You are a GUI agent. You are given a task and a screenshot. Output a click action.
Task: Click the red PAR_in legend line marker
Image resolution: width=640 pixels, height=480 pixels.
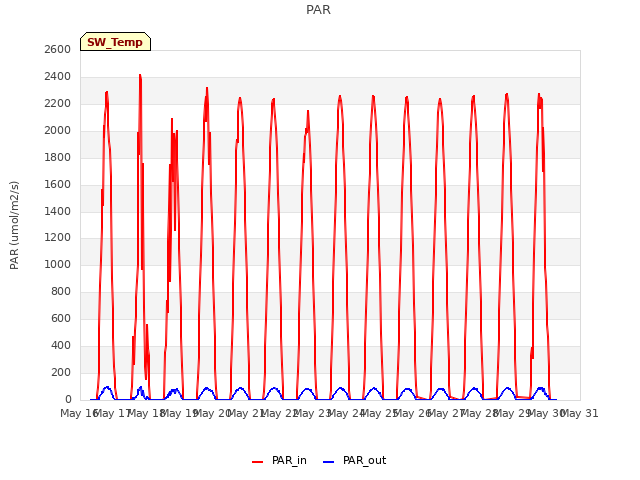pyautogui.click(x=258, y=462)
